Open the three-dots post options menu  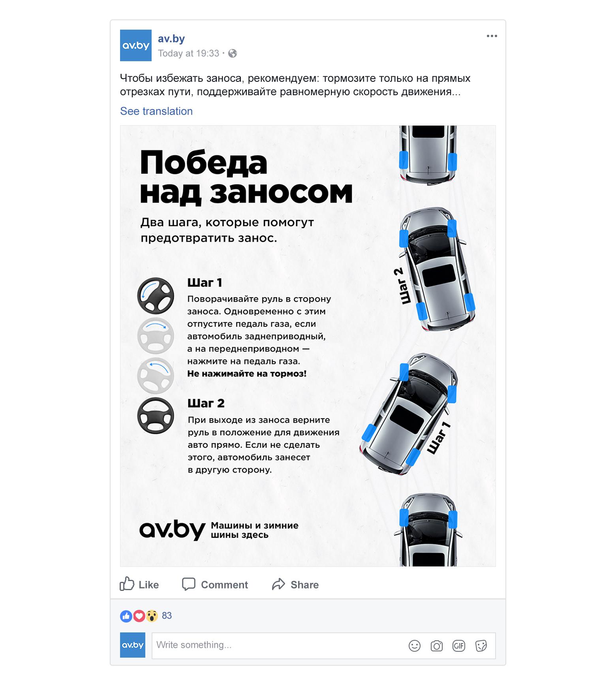click(492, 36)
